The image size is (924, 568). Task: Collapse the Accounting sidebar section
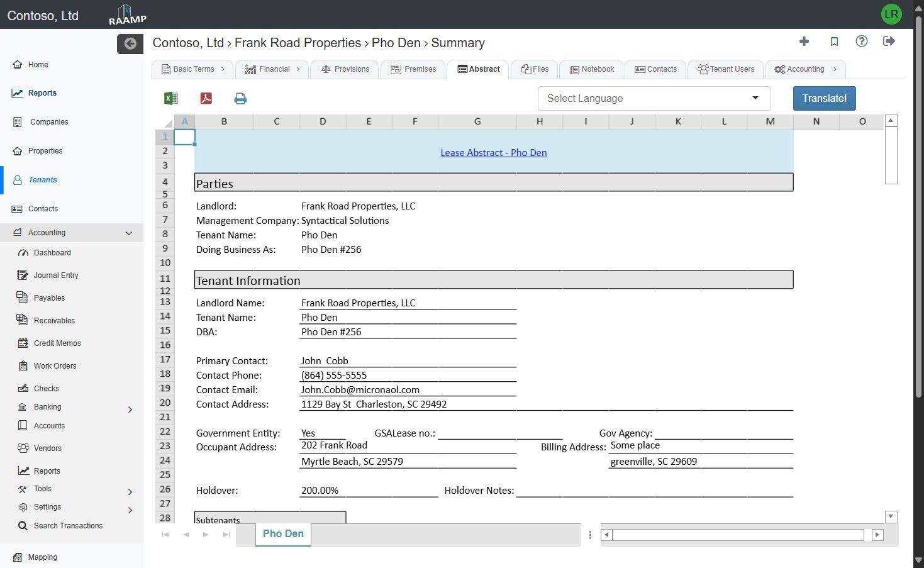pyautogui.click(x=128, y=233)
